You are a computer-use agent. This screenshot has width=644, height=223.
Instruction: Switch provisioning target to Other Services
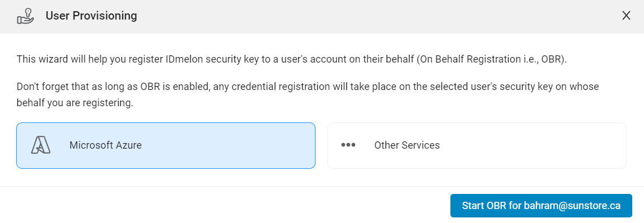tap(477, 145)
